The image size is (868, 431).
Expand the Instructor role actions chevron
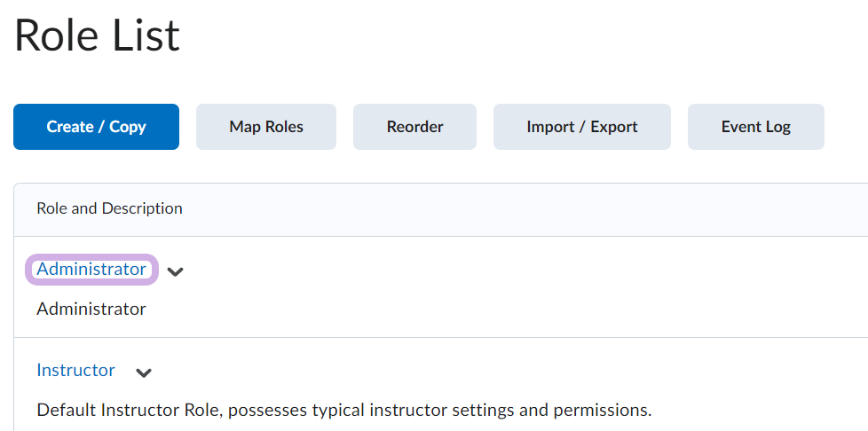click(144, 372)
